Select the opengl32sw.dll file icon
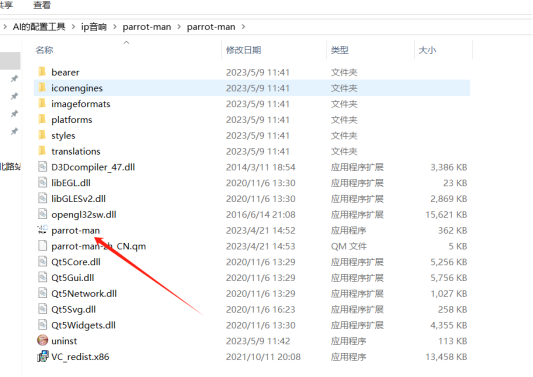533x377 pixels. click(42, 214)
